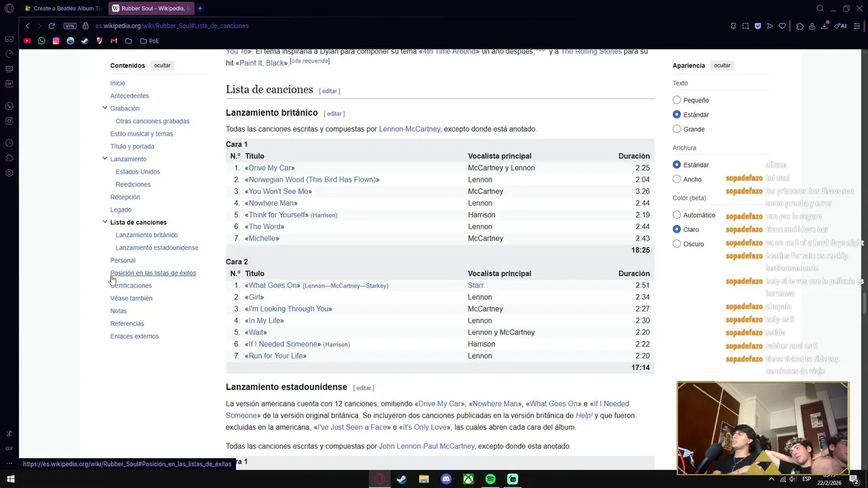
Task: Open Discord from the Windows taskbar
Action: (x=446, y=479)
